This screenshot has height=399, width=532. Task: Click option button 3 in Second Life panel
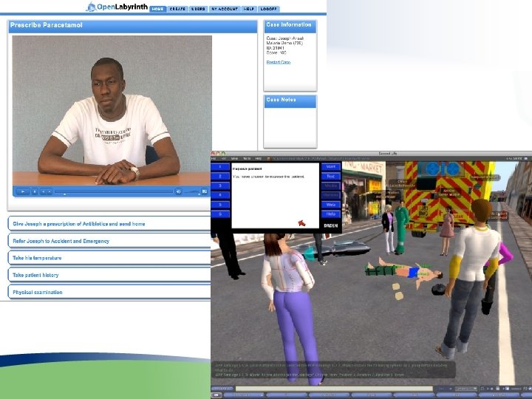point(220,185)
